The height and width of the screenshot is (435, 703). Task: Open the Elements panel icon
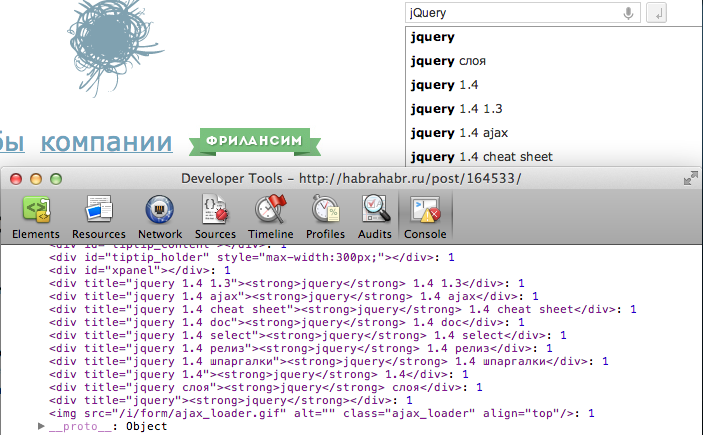(36, 209)
